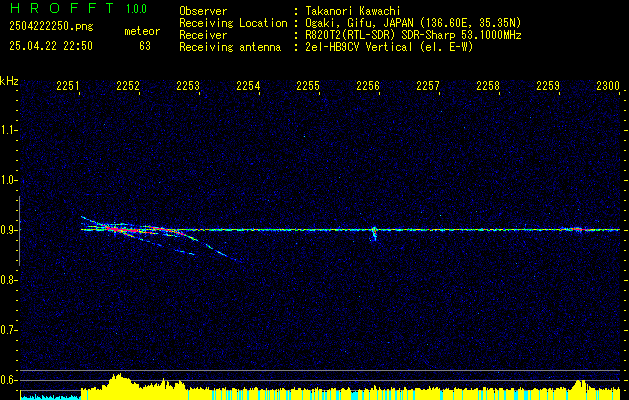Click the Observer label
This screenshot has width=629, height=400.
[203, 11]
